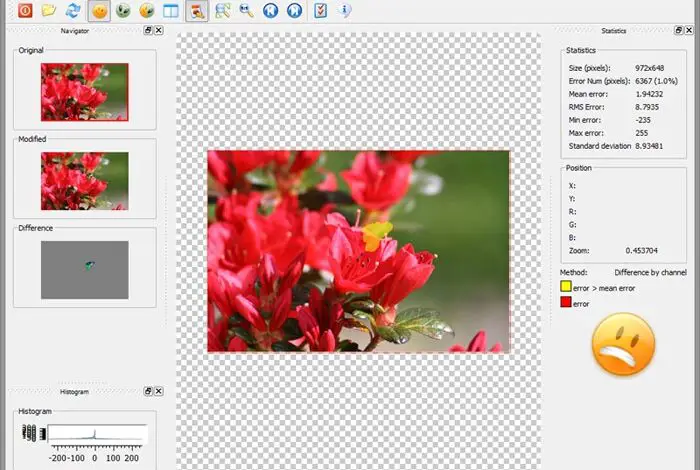Click the histogram axis label '0'

(x=94, y=458)
